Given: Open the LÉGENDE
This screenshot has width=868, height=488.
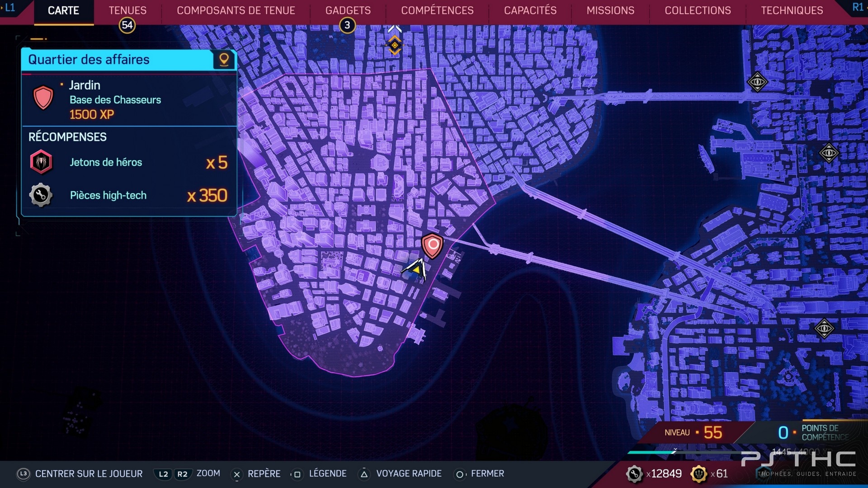Looking at the screenshot, I should coord(328,474).
